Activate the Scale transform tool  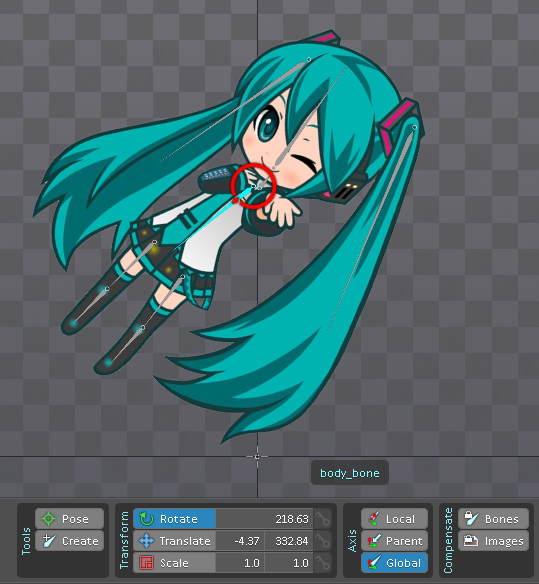tap(174, 563)
